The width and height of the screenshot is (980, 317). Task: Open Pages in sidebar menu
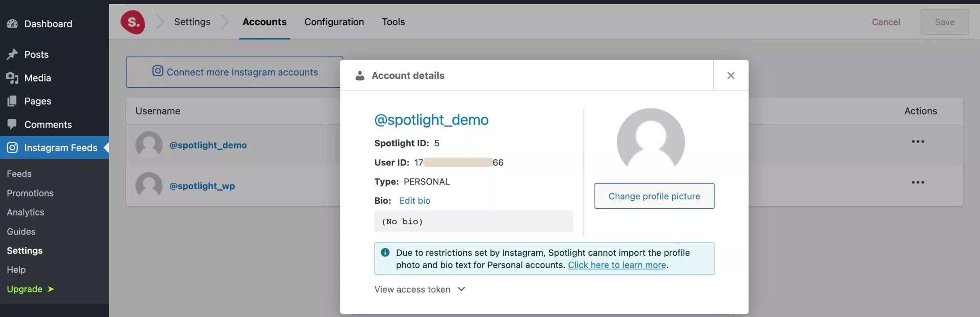(54, 101)
